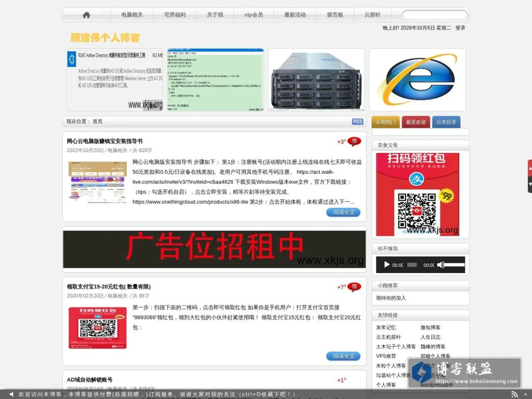This screenshot has width=532, height=399.
Task: Close the bottom notice bar
Action: point(526,394)
